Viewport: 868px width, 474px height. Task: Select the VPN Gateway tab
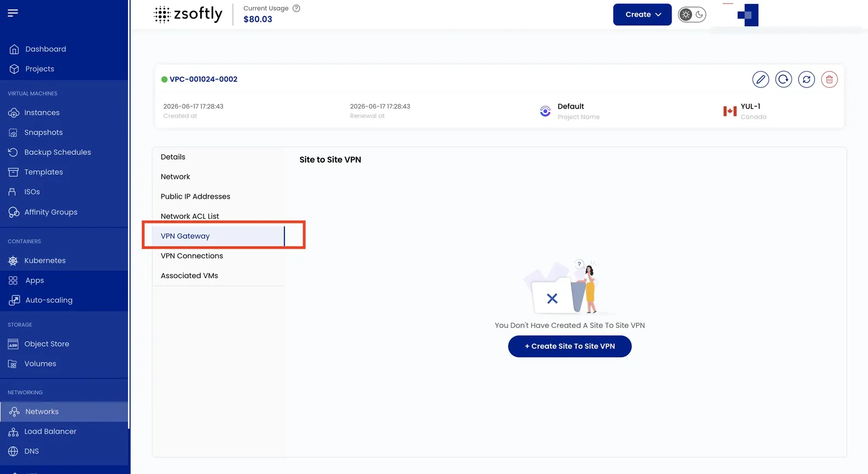point(218,236)
